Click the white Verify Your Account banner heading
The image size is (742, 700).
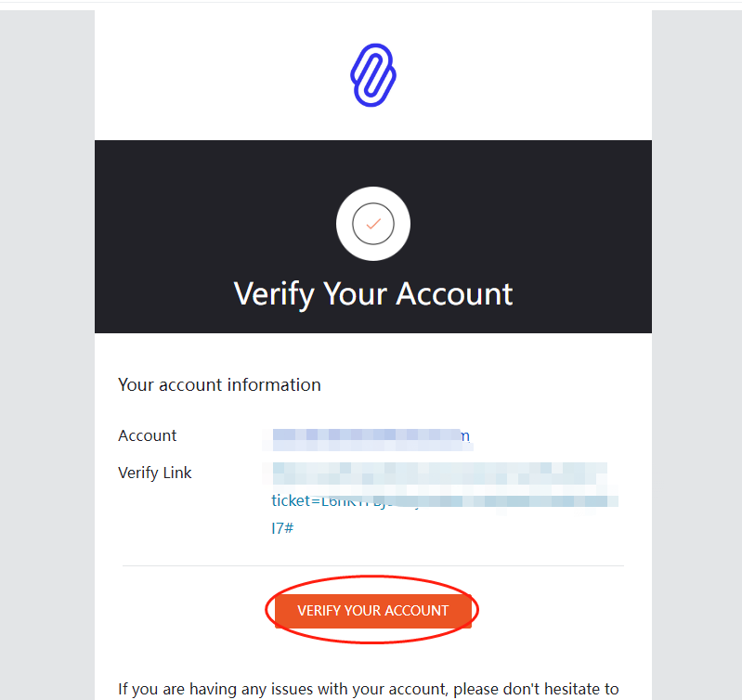coord(373,293)
